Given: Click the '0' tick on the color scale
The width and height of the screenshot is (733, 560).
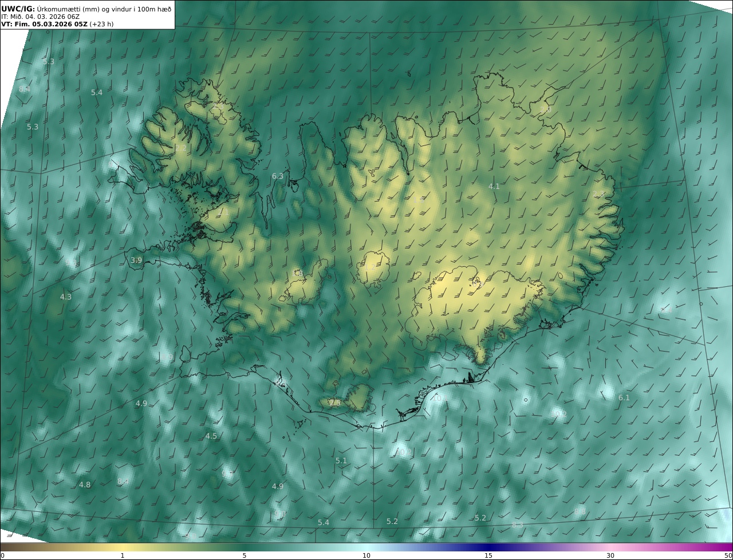Looking at the screenshot, I should pyautogui.click(x=2, y=555).
